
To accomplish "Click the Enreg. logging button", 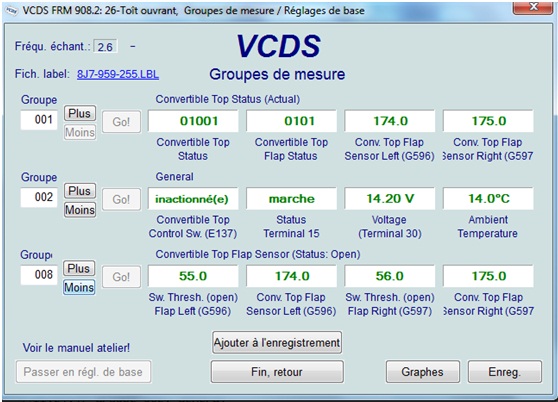I will click(505, 372).
